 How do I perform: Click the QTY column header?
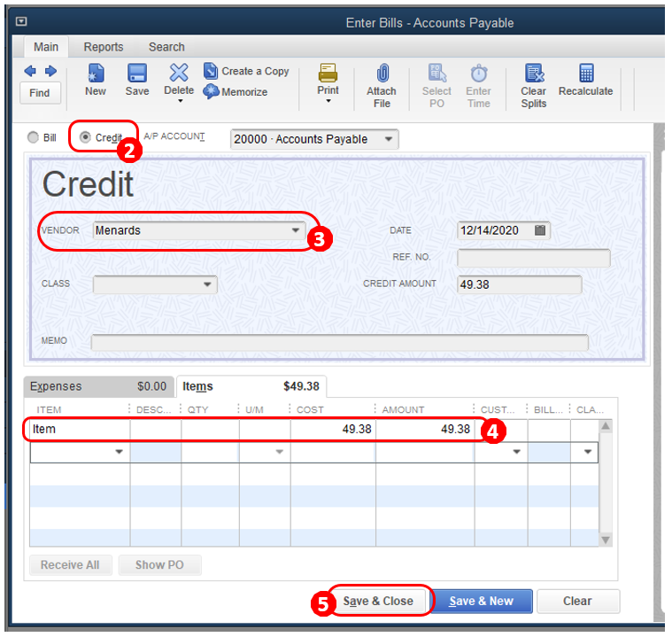pyautogui.click(x=197, y=409)
